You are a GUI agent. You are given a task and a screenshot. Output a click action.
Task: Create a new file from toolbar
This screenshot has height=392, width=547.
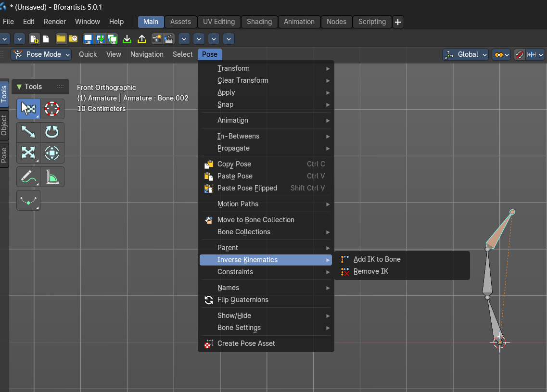tap(34, 39)
